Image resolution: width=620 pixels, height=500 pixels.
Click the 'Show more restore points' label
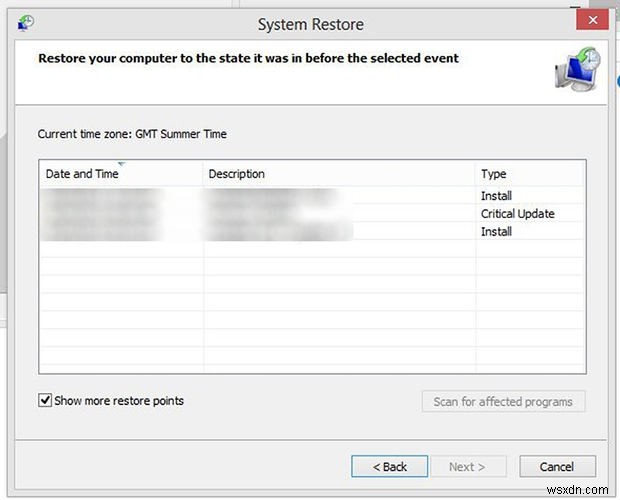pos(119,400)
